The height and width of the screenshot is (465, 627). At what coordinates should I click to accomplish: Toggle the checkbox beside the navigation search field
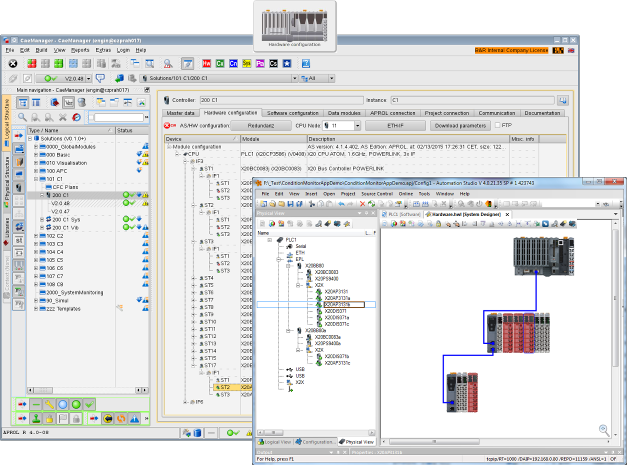[91, 117]
